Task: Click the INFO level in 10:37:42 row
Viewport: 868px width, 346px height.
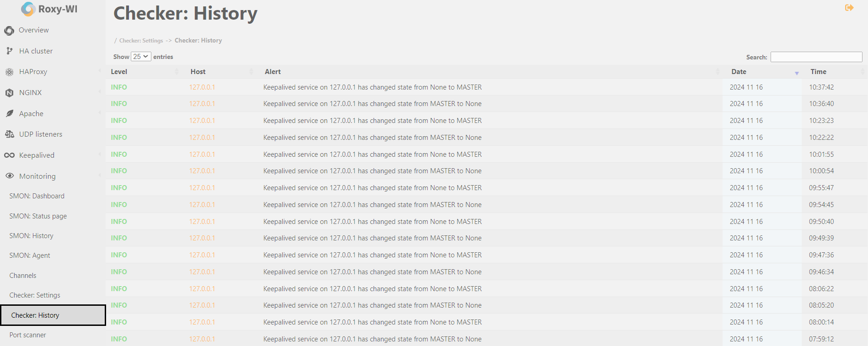Action: tap(119, 87)
